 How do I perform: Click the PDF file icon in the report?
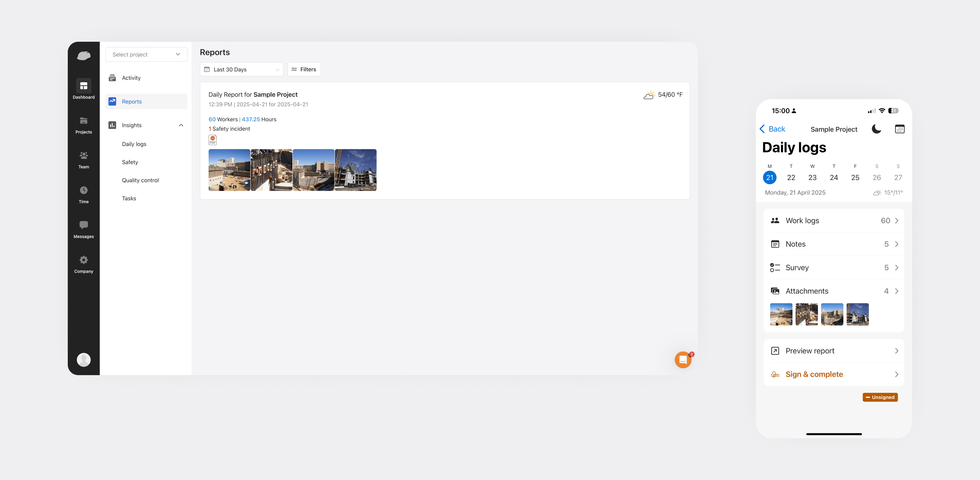tap(213, 140)
